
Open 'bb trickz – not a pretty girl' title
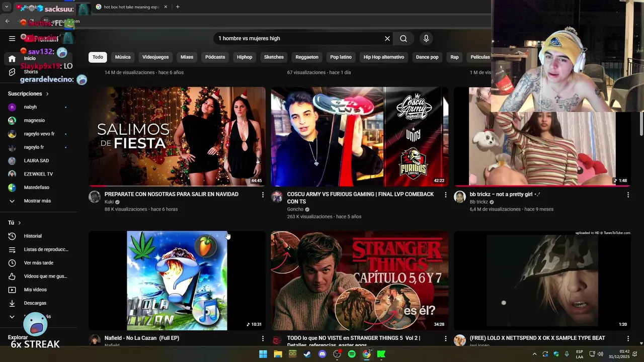pyautogui.click(x=505, y=194)
